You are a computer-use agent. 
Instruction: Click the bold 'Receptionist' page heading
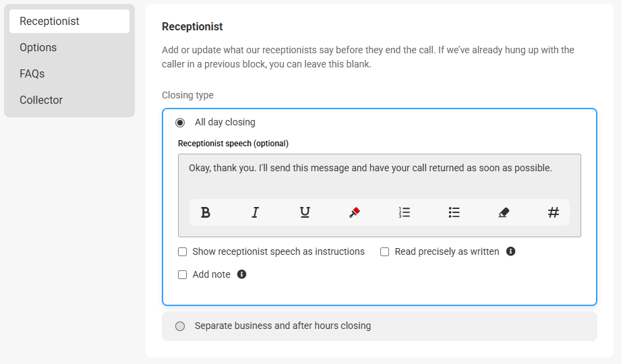[192, 26]
